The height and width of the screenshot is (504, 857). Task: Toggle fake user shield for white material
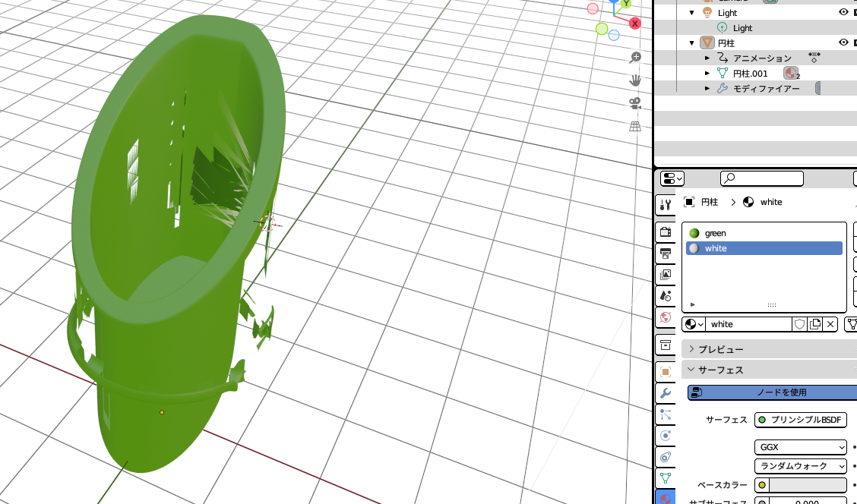(799, 324)
